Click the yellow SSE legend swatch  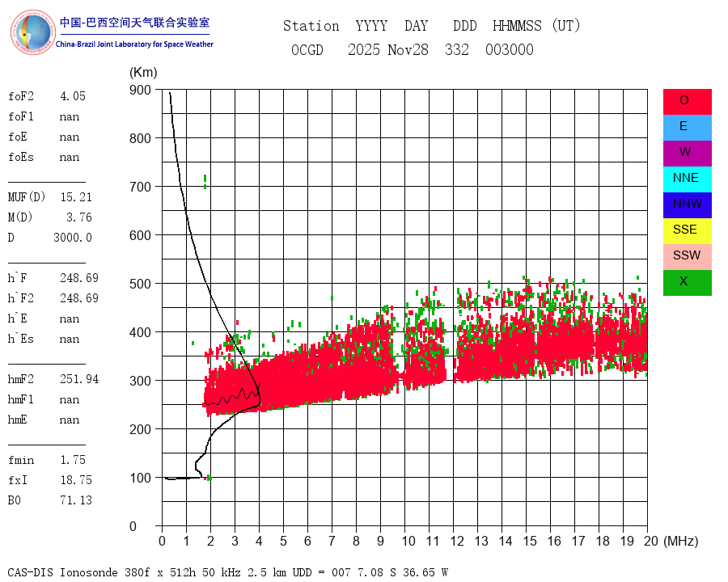coord(687,231)
